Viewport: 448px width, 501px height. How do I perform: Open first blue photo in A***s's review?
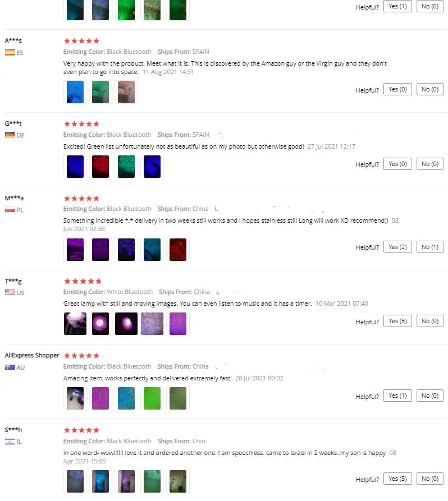click(x=75, y=92)
